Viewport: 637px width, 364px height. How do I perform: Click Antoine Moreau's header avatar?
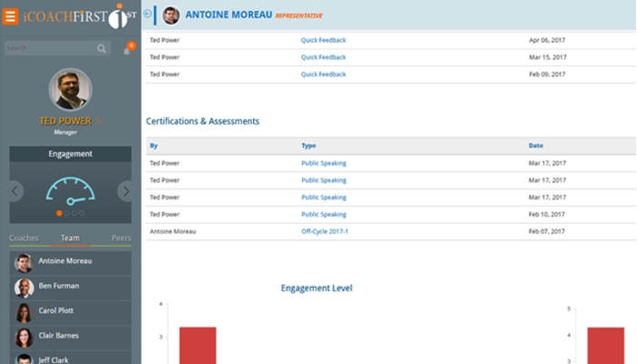[171, 15]
